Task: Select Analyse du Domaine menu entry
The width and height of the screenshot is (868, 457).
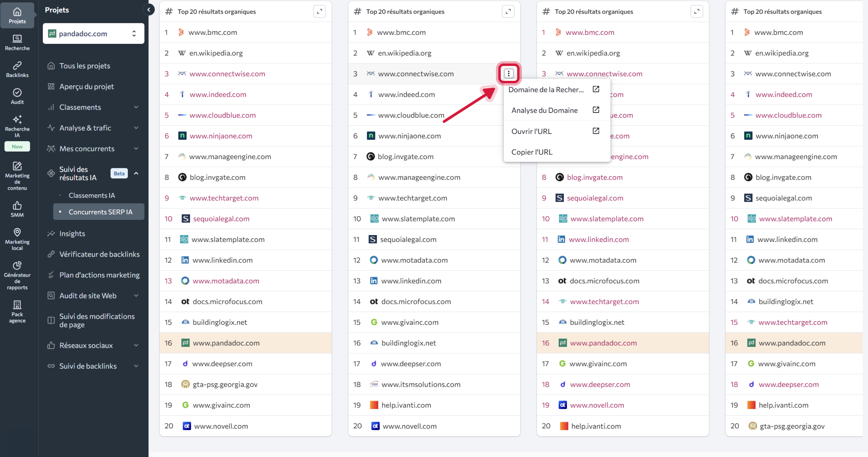Action: pos(557,110)
